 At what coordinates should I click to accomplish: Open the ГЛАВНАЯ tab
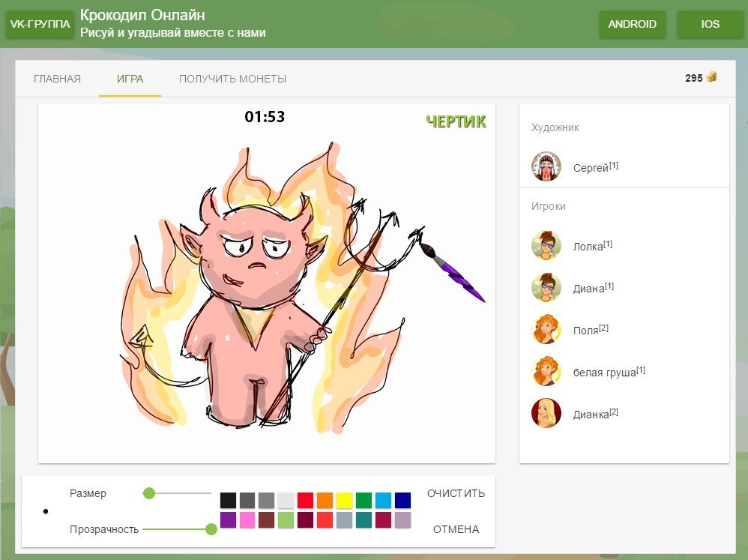point(58,79)
